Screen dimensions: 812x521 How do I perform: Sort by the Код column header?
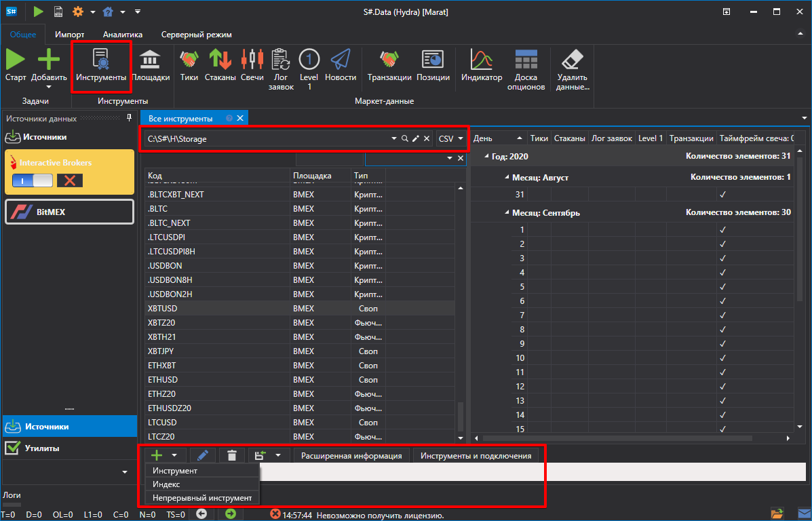(218, 176)
